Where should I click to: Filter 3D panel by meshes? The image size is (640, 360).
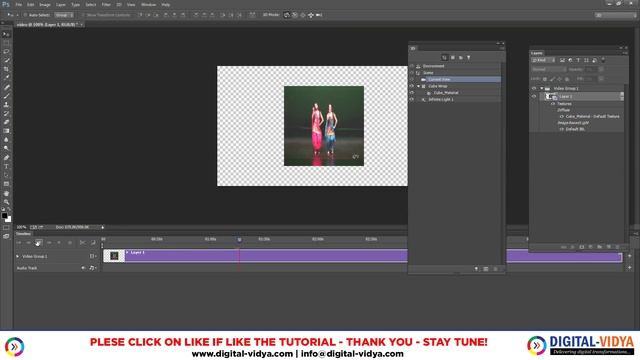tap(453, 58)
